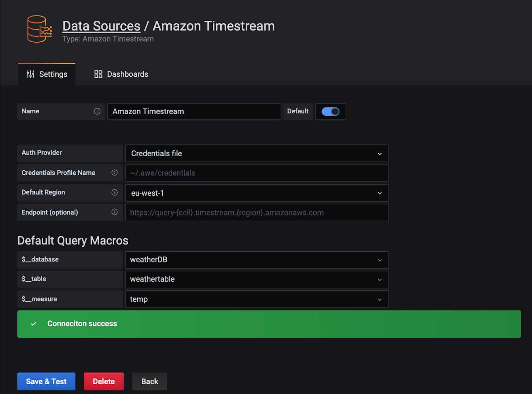The width and height of the screenshot is (532, 394).
Task: Click the Endpoint (optional) label
Action: click(x=50, y=212)
